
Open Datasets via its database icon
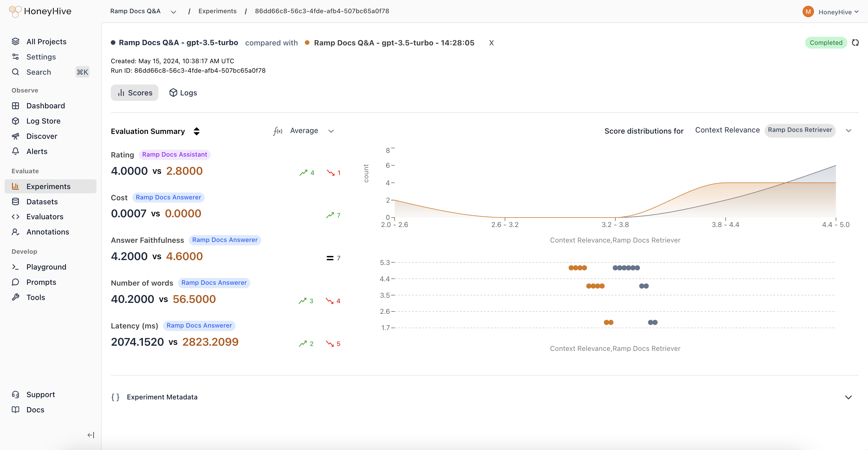[15, 201]
